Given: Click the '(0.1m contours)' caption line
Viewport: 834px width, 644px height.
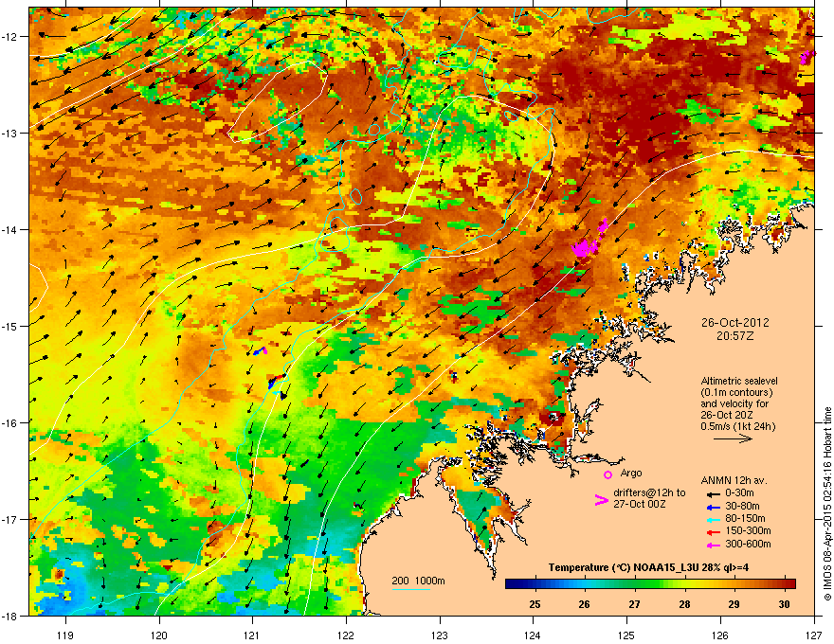Looking at the screenshot, I should pos(736,392).
